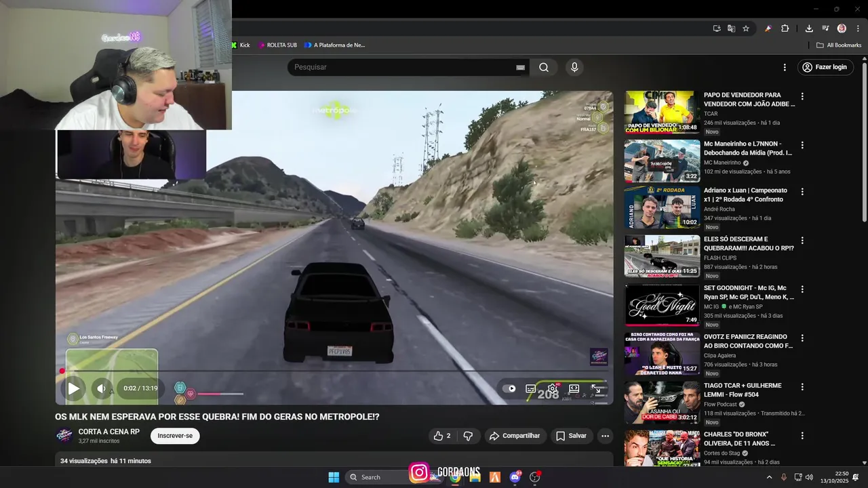Open the ROLETA SUB bookmark
Image resolution: width=868 pixels, height=488 pixels.
coord(277,45)
